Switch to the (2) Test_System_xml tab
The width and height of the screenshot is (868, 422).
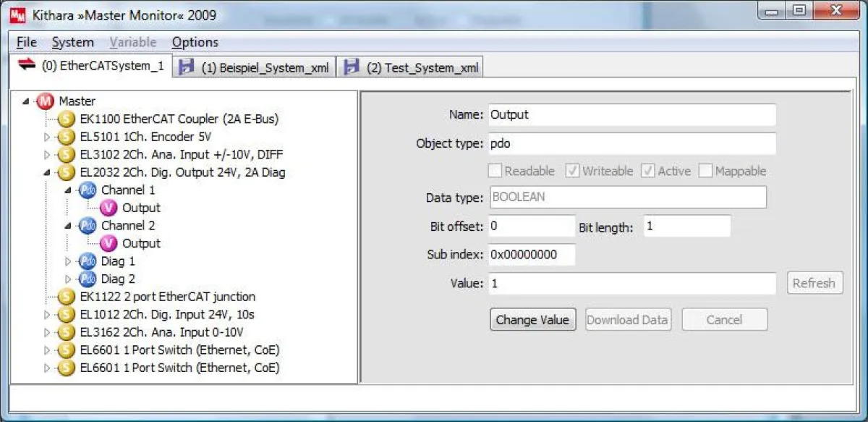[x=411, y=67]
